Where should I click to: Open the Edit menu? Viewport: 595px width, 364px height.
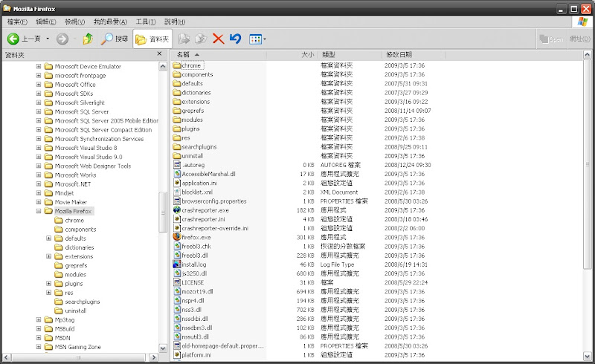point(46,22)
